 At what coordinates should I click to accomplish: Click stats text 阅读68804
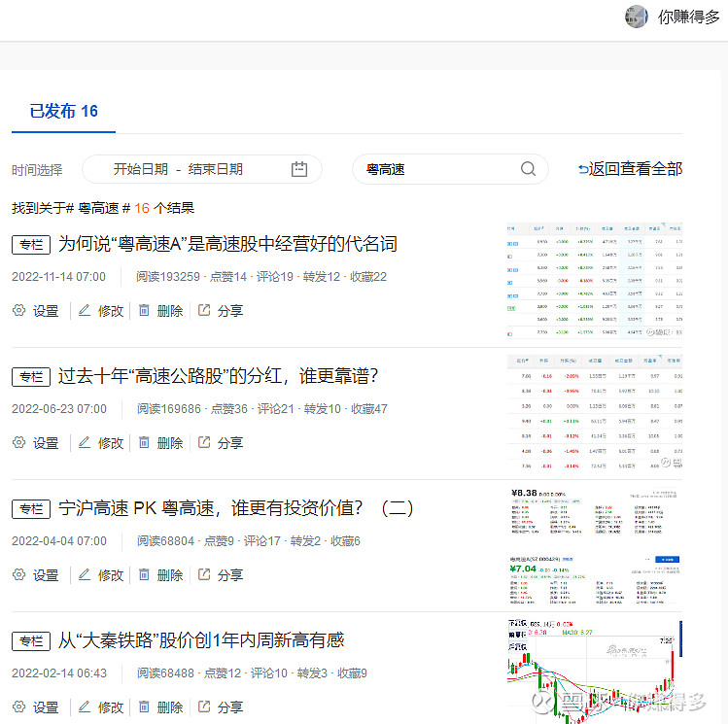(x=165, y=541)
